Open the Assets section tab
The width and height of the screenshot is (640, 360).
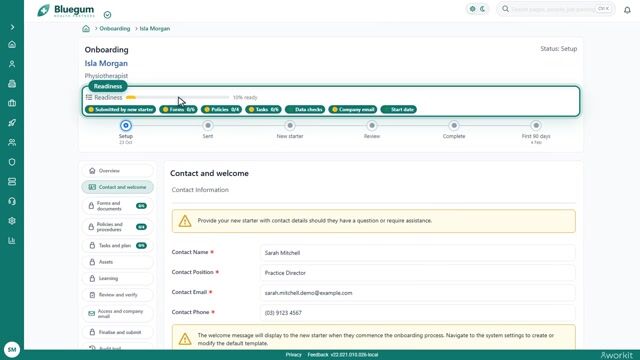118,262
